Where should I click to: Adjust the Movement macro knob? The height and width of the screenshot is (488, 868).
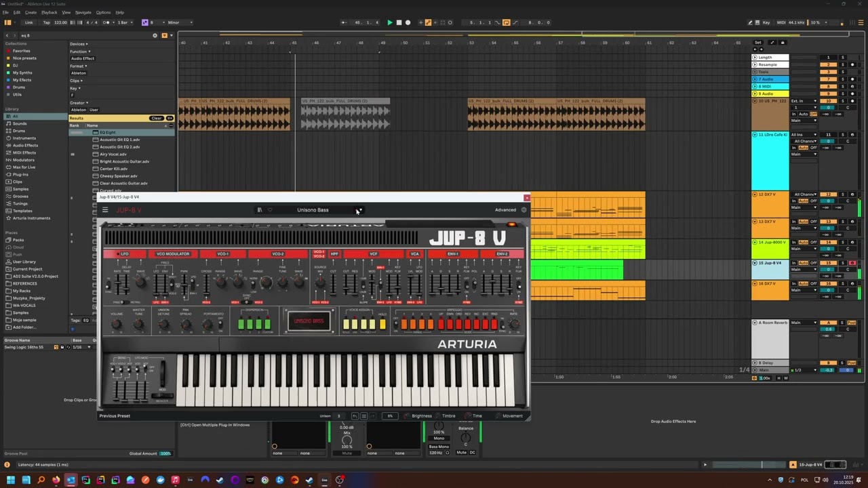(x=498, y=416)
